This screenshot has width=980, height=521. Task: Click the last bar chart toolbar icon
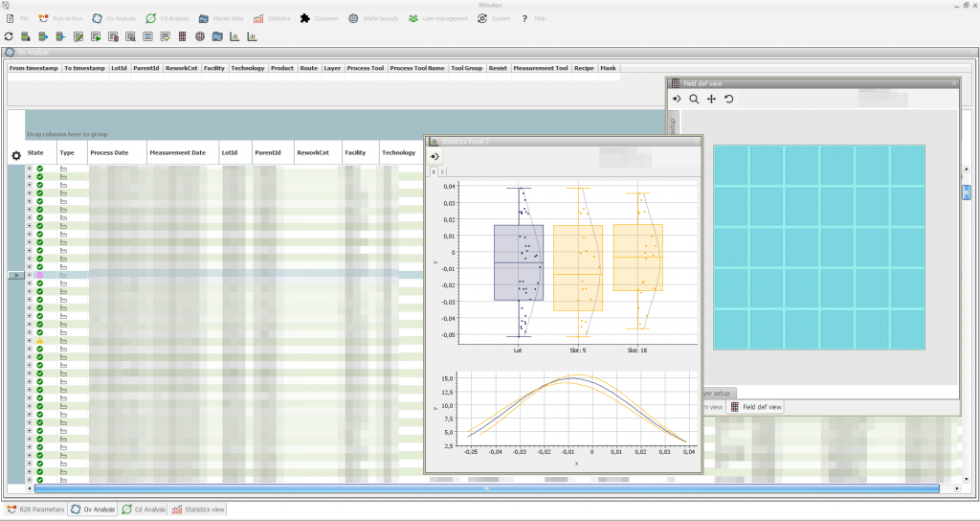click(x=252, y=37)
